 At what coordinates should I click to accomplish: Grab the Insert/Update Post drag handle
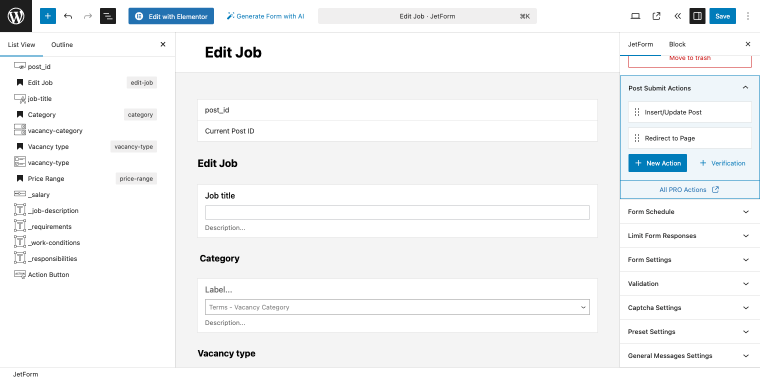click(x=637, y=112)
